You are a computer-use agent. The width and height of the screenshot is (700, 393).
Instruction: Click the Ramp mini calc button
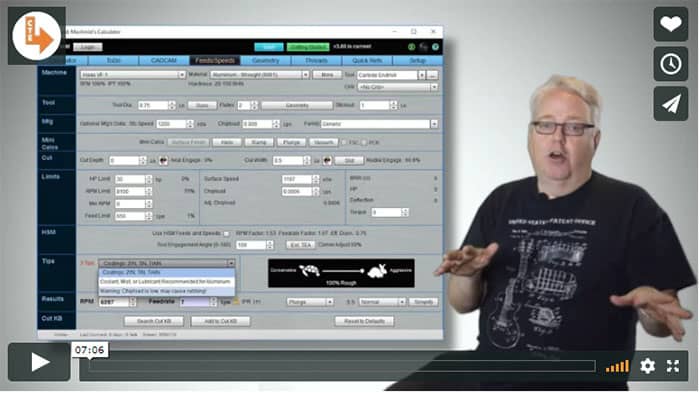(259, 142)
